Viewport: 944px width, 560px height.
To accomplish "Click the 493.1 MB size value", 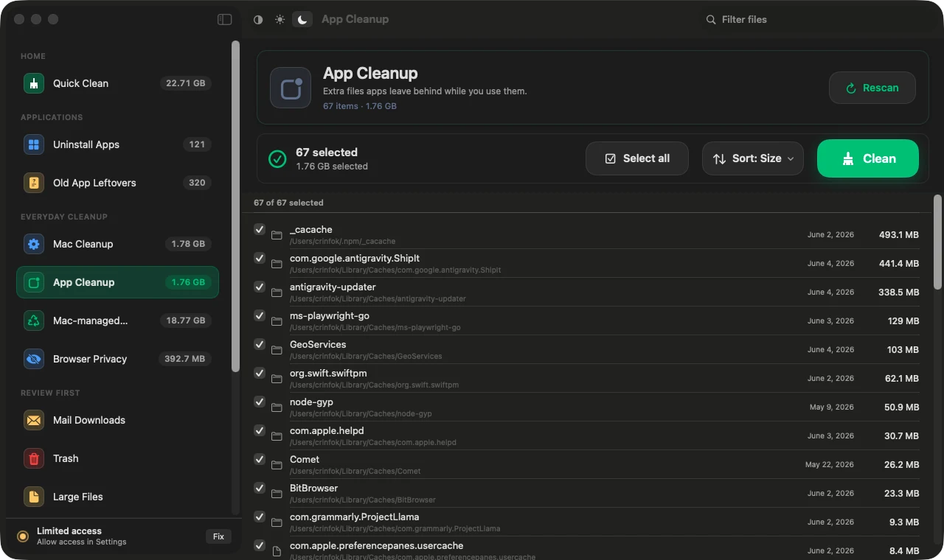I will tap(899, 235).
